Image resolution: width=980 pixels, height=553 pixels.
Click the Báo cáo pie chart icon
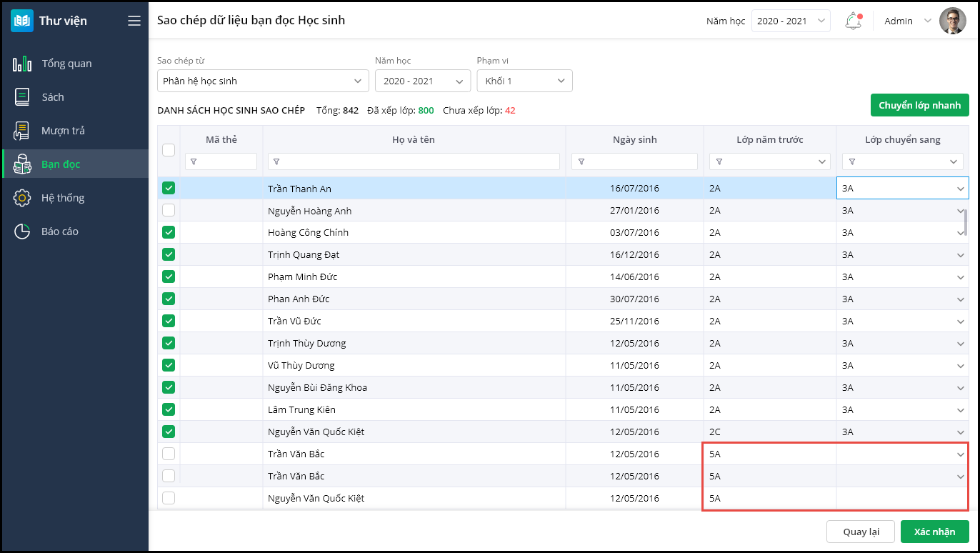click(x=22, y=231)
